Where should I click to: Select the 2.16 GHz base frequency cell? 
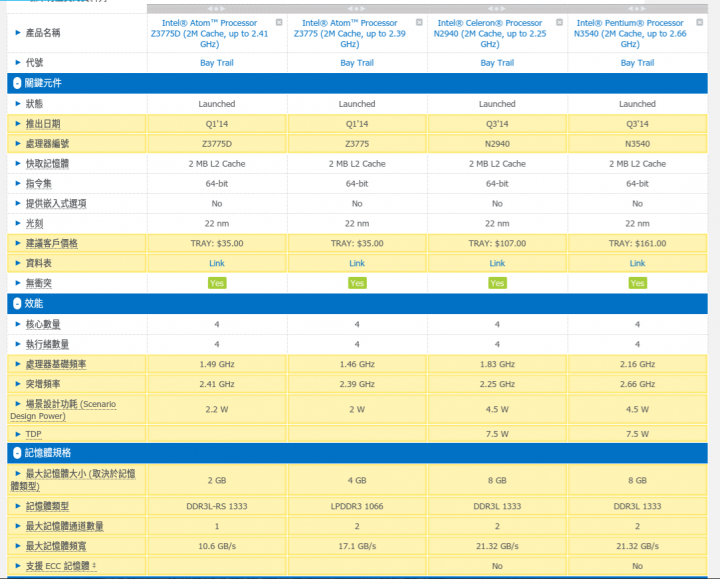tap(637, 364)
